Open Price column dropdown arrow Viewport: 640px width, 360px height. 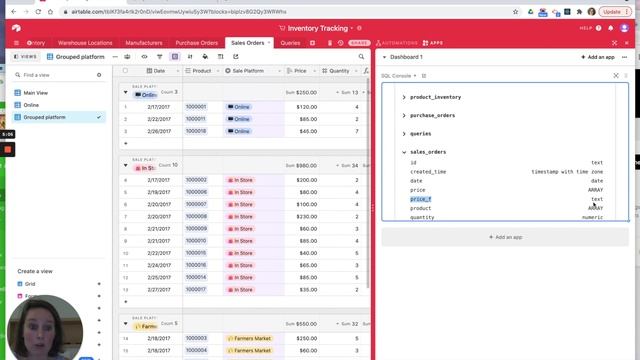(314, 71)
